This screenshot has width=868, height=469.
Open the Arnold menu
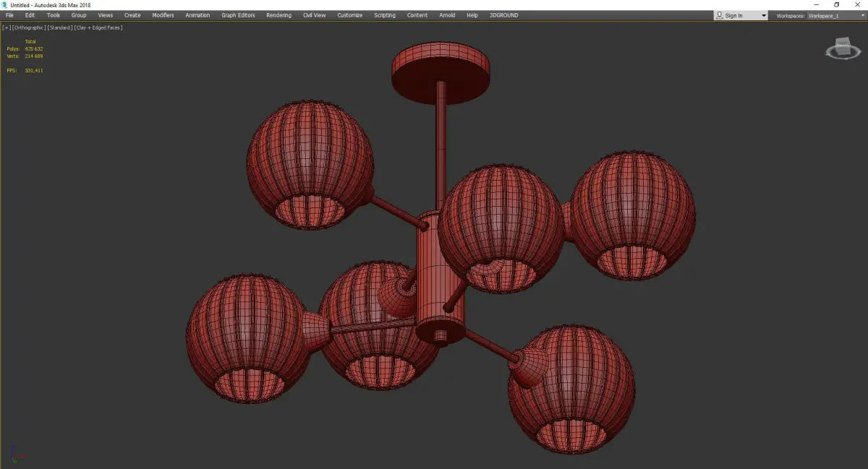[x=447, y=15]
